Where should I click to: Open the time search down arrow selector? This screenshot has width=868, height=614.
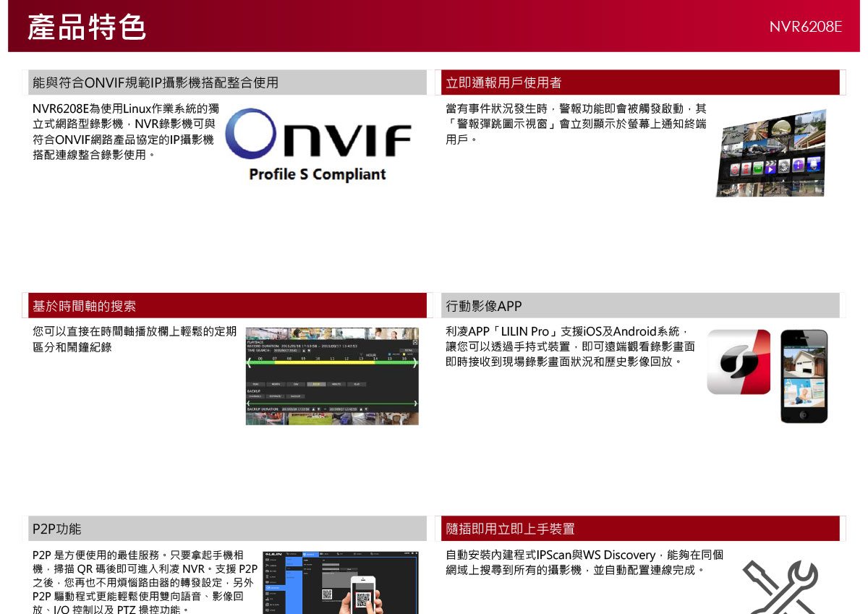pos(308,351)
